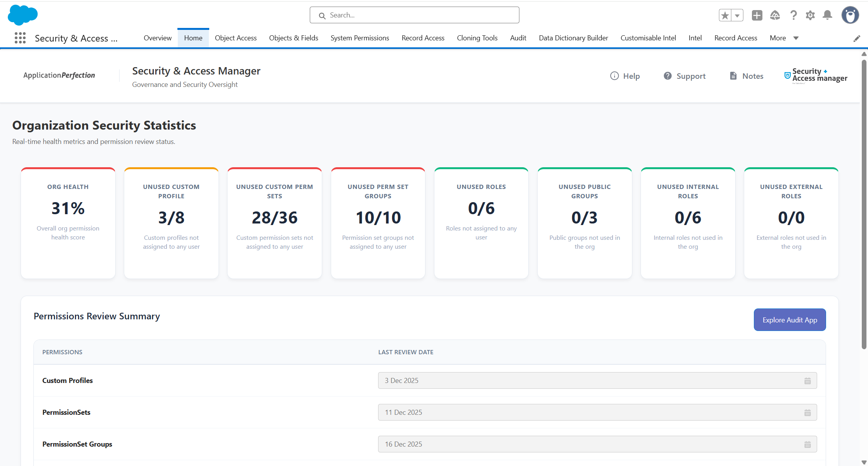
Task: Switch to the Object Access tab
Action: tap(236, 38)
